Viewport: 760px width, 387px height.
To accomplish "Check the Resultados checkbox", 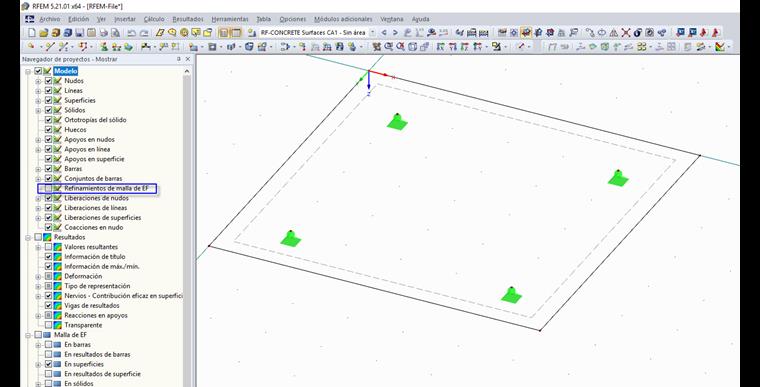I will pyautogui.click(x=38, y=237).
